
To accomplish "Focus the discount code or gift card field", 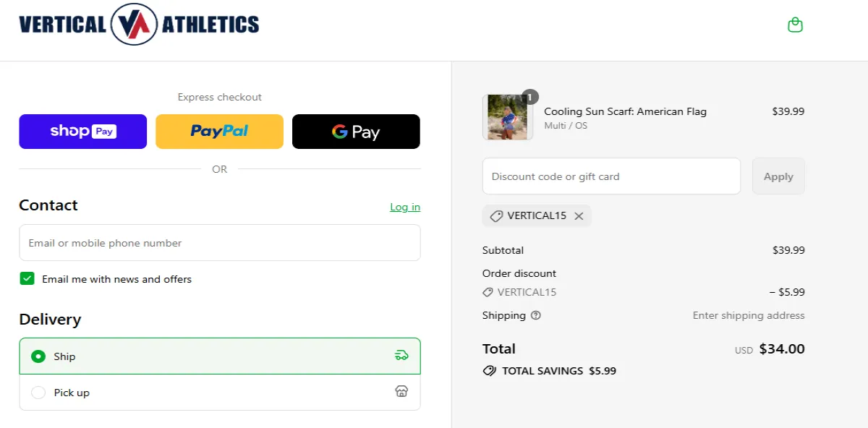I will (611, 176).
